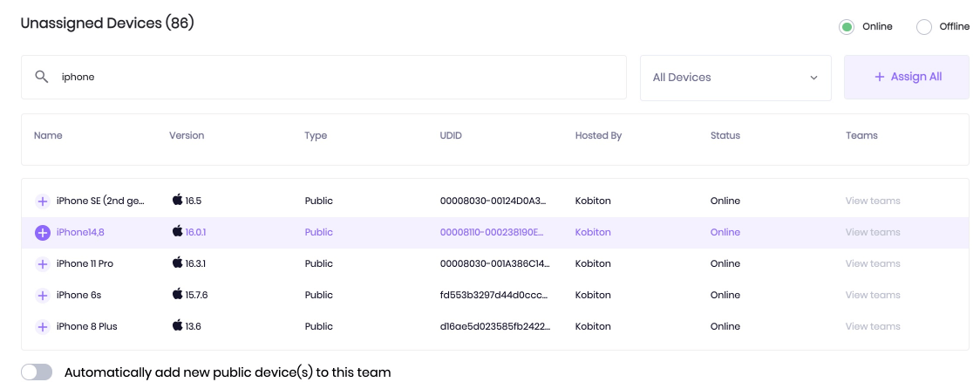
Task: Click the plus icon for iPhone 8 Plus
Action: 43,326
